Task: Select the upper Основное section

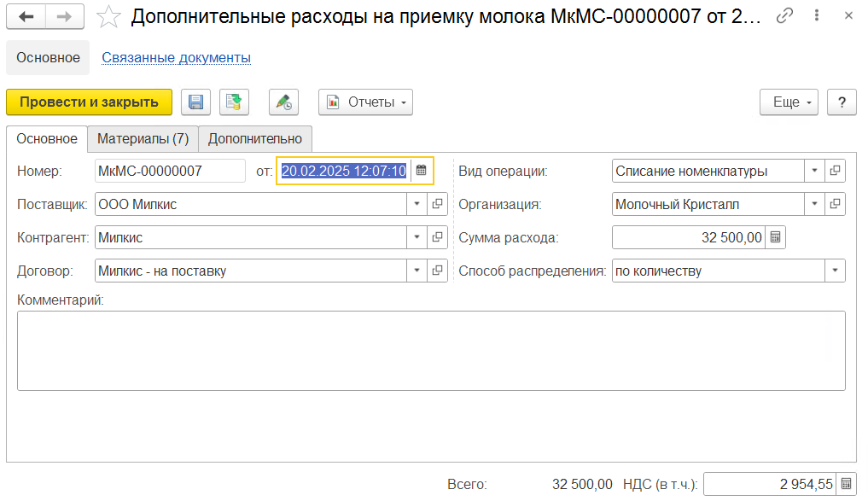Action: coord(48,57)
